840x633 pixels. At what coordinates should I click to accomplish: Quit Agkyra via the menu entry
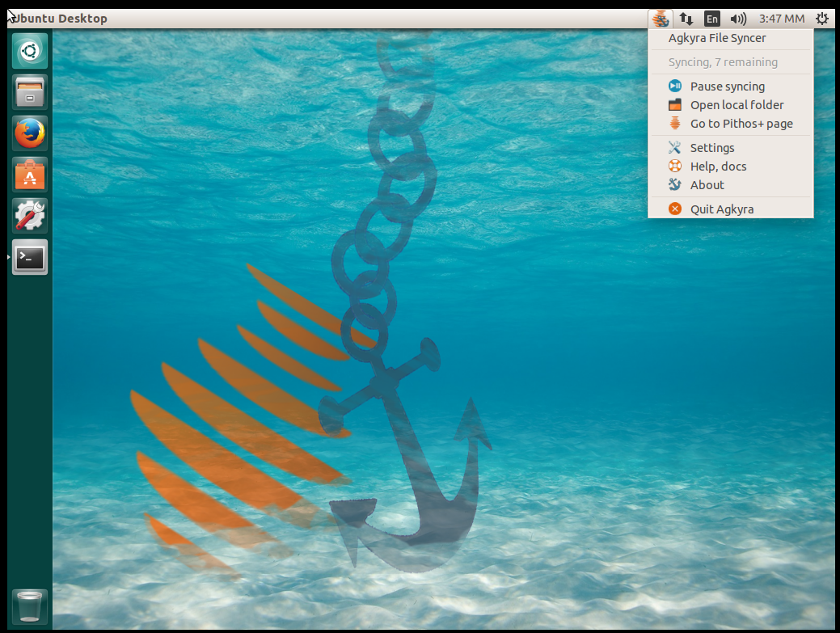(x=721, y=209)
